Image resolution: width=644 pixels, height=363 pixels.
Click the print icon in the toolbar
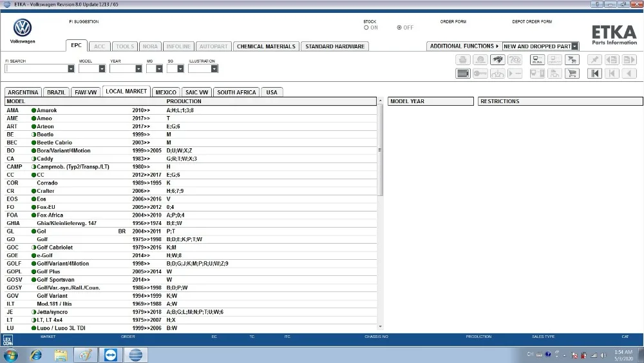[x=462, y=59]
